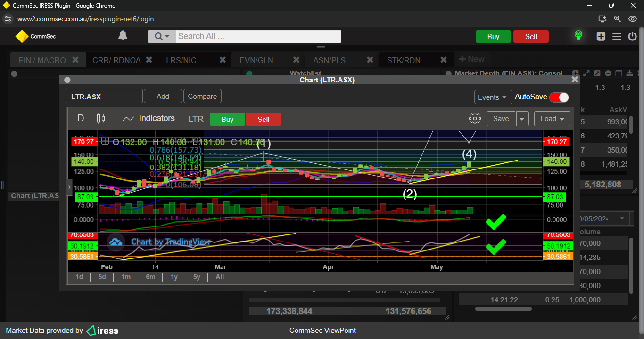Click the logout power icon
This screenshot has height=339, width=644.
click(632, 37)
